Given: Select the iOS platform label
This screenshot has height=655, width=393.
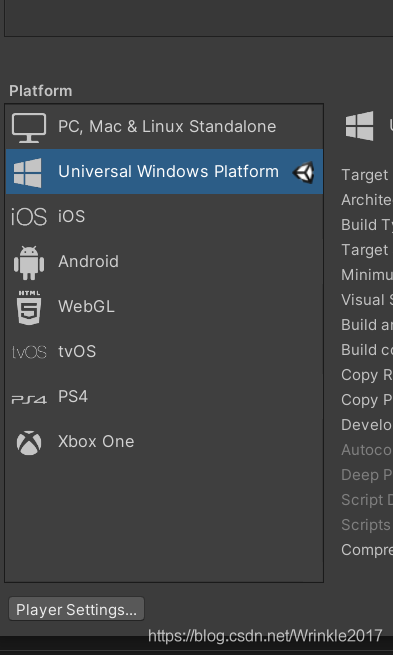Looking at the screenshot, I should 71,216.
